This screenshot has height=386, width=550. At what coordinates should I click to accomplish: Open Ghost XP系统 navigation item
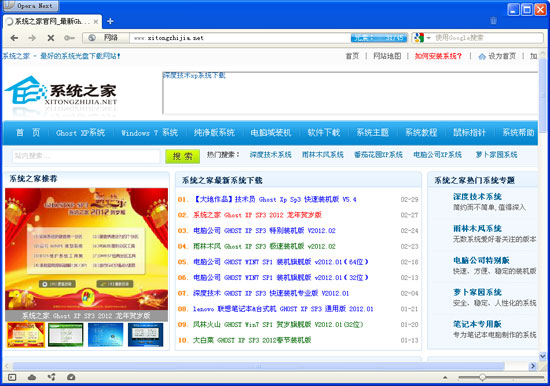pyautogui.click(x=80, y=133)
